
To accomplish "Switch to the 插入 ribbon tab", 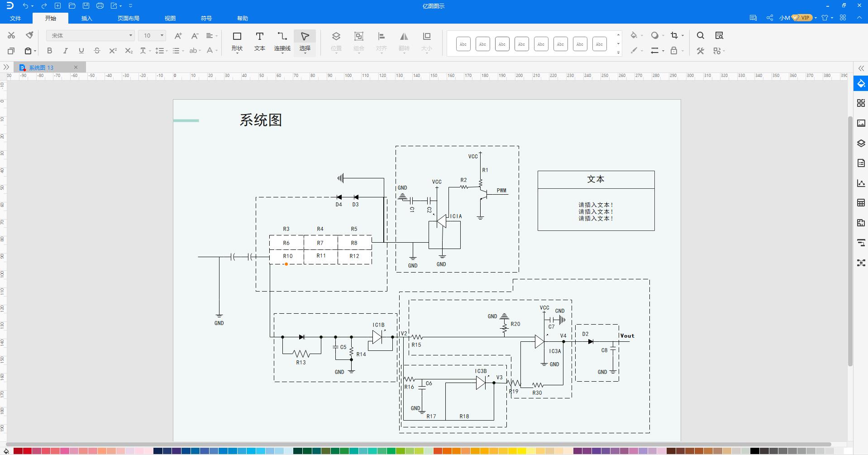I will (86, 18).
